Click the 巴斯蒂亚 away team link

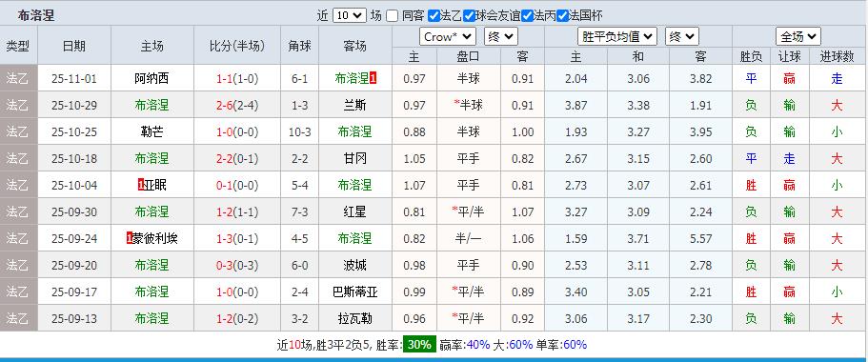[x=354, y=292]
